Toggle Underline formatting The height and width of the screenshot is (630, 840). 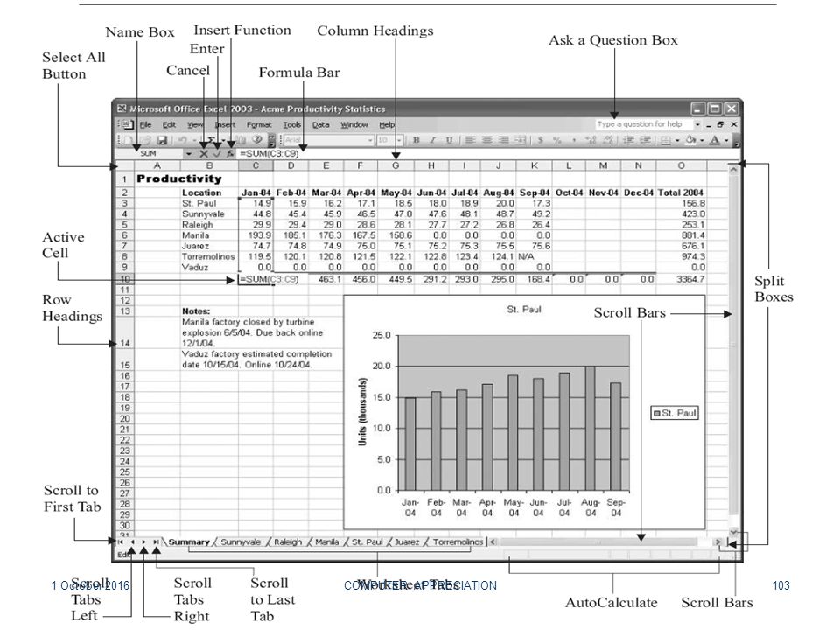coord(449,140)
